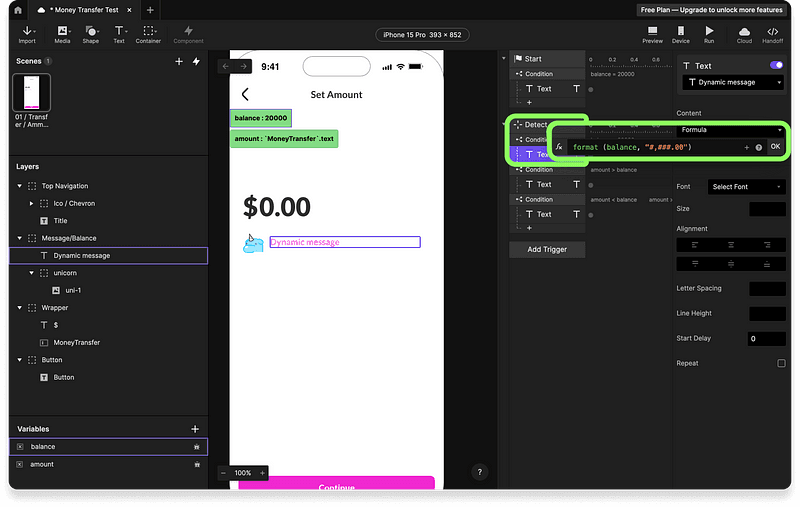Image resolution: width=800 pixels, height=507 pixels.
Task: Click the back chevron in Set Amount screen
Action: point(245,94)
